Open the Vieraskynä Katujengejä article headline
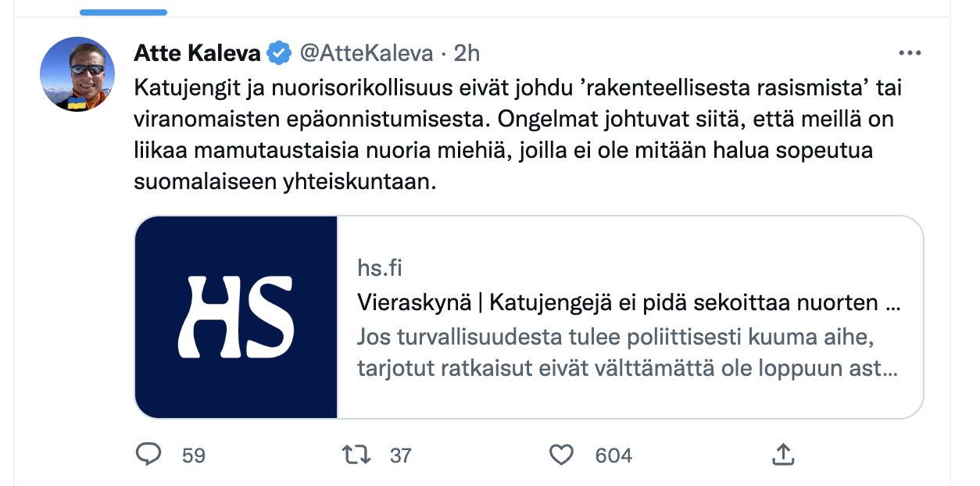This screenshot has width=980, height=486. (628, 302)
